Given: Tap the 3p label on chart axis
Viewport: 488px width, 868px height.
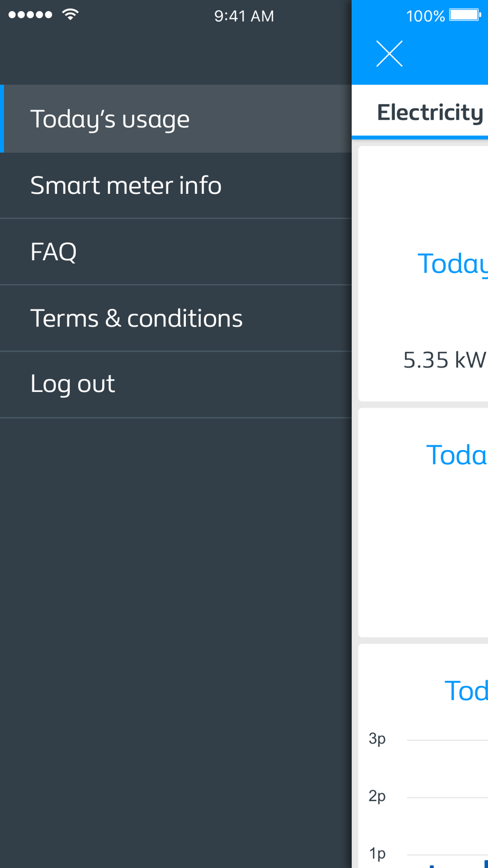Looking at the screenshot, I should [x=377, y=739].
